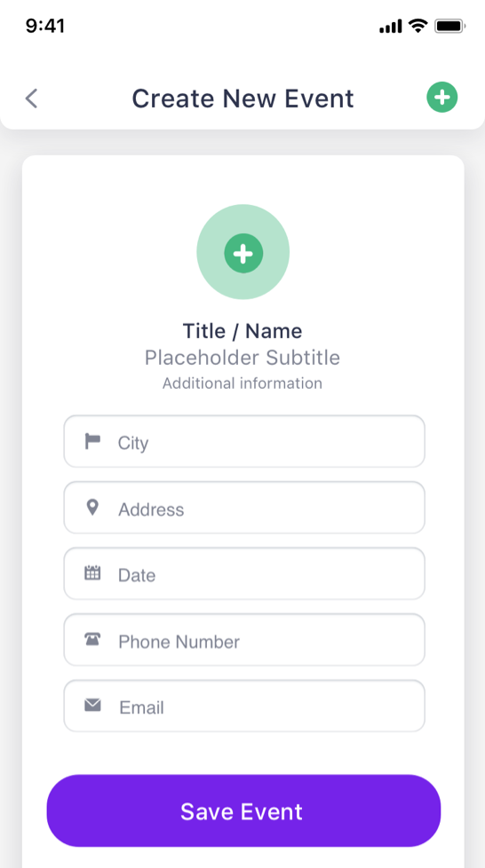This screenshot has height=868, width=485.
Task: Tap the flag icon in City field
Action: click(x=92, y=441)
